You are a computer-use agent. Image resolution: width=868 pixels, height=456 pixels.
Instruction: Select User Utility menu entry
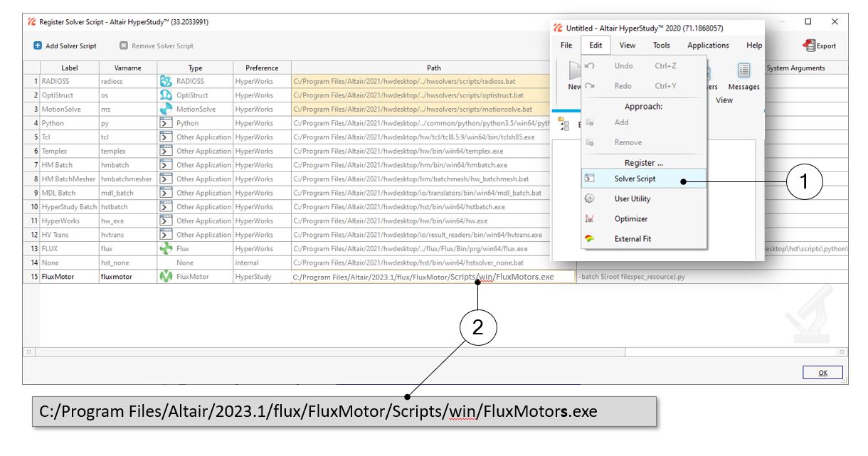click(632, 199)
